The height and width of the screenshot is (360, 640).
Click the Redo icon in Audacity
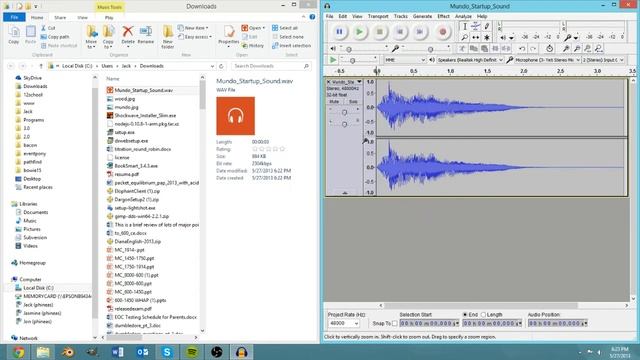click(x=533, y=49)
